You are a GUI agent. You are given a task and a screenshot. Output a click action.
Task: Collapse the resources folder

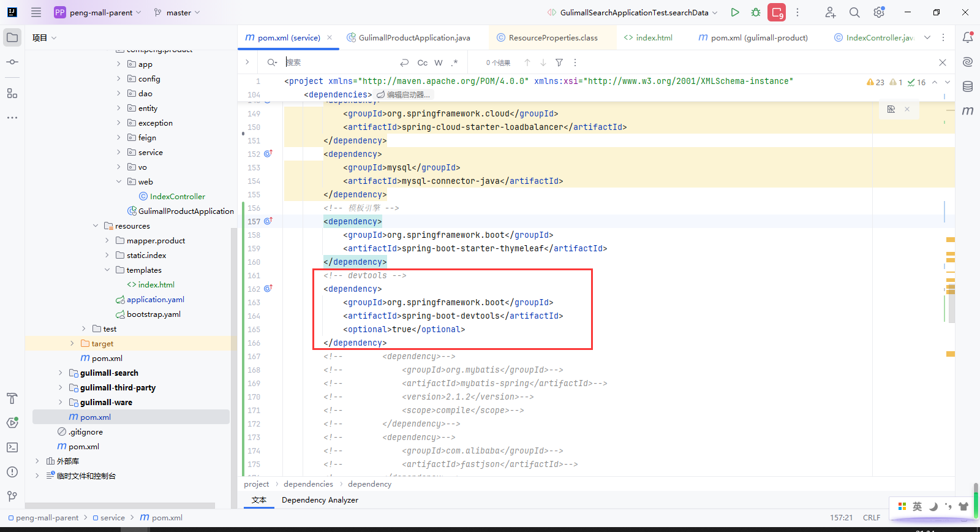coord(96,226)
